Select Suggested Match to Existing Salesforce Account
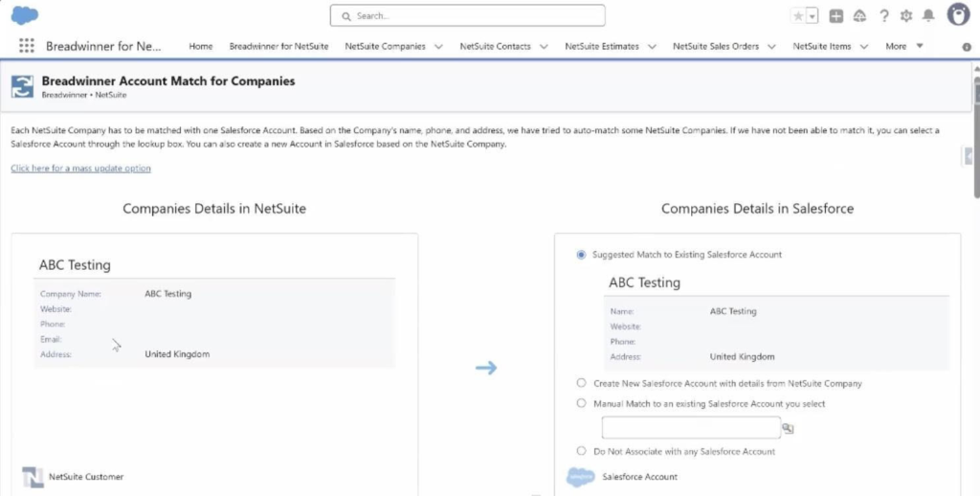 pyautogui.click(x=582, y=255)
